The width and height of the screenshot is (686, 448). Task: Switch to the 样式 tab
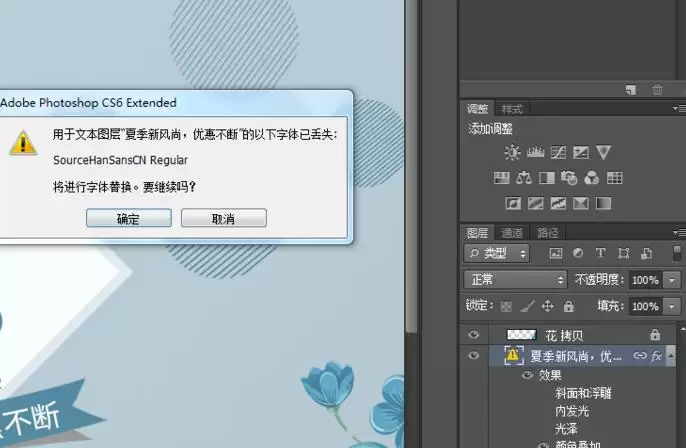512,109
